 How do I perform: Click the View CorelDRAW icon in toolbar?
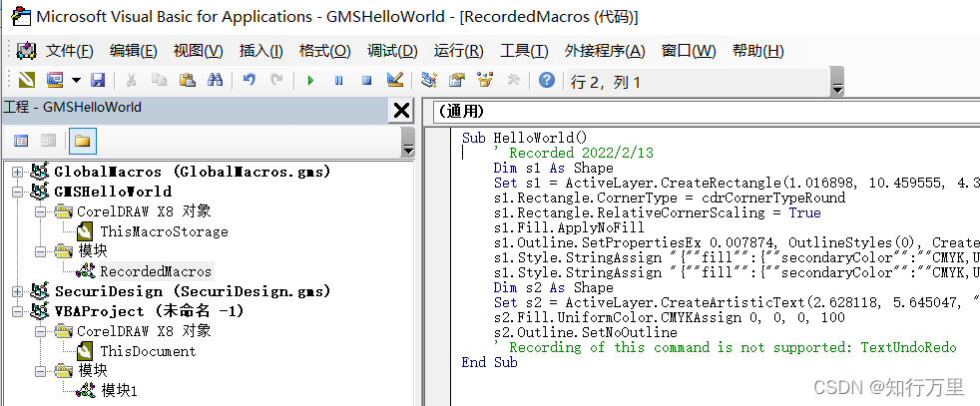pyautogui.click(x=27, y=80)
